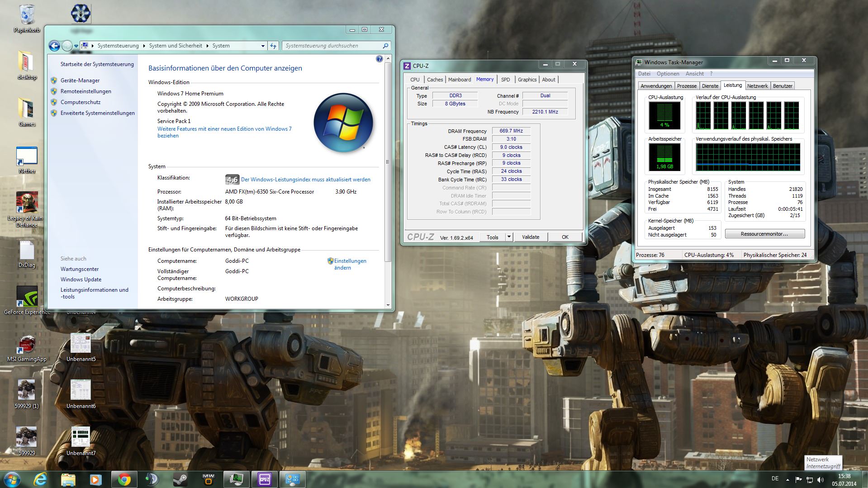The image size is (868, 488).
Task: Refresh the Systemsteuerung address bar
Action: pyautogui.click(x=273, y=46)
